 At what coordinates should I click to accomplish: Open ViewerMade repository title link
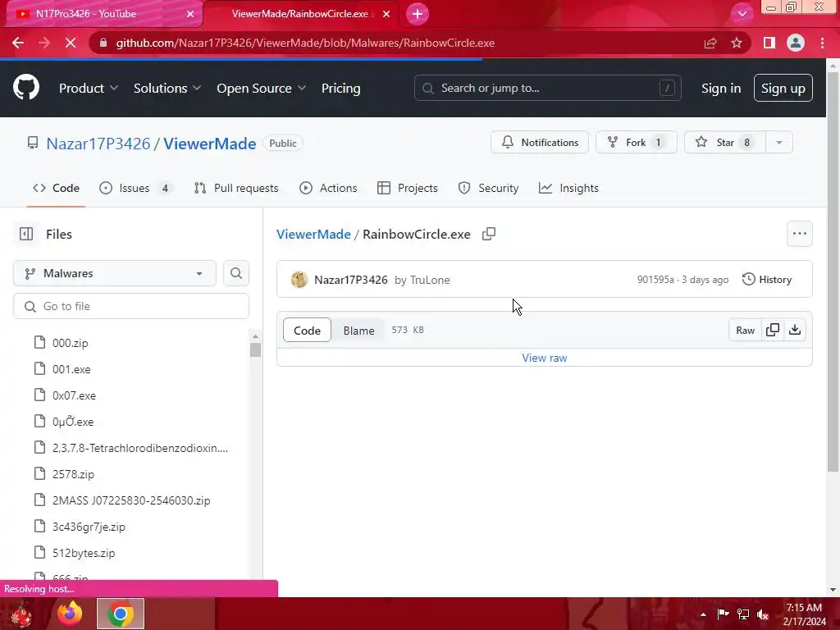(209, 144)
